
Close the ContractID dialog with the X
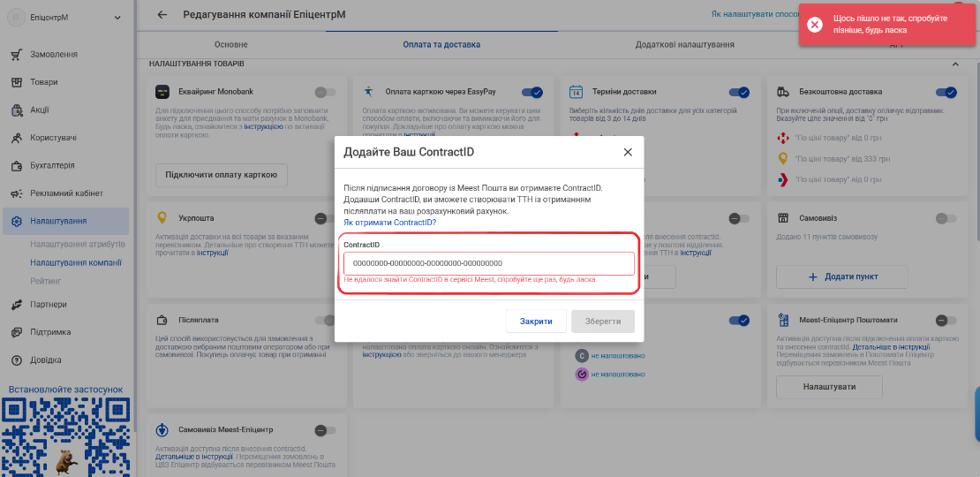tap(628, 152)
